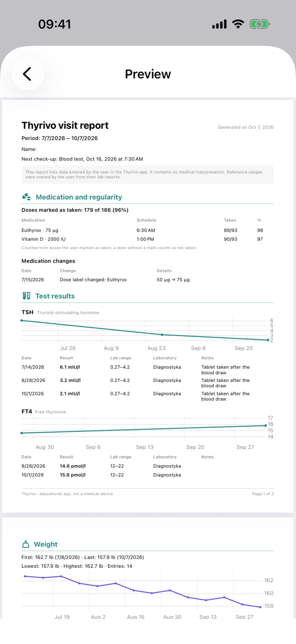Tap Doses marked as taken: 179 of 186
This screenshot has height=644, width=296.
tap(75, 210)
